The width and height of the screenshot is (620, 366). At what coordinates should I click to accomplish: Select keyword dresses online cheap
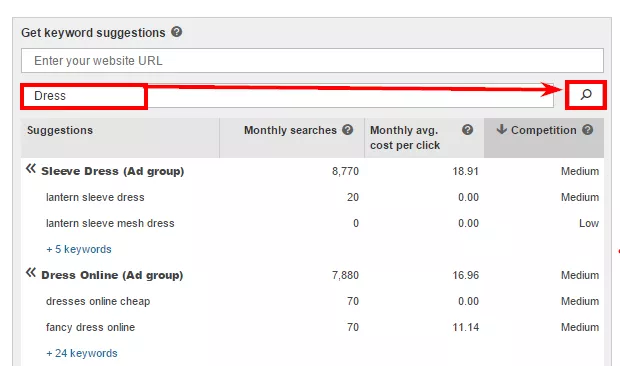[x=98, y=301]
